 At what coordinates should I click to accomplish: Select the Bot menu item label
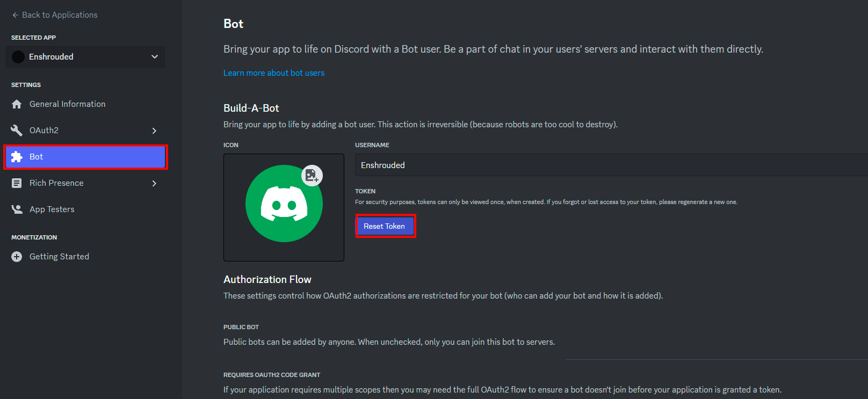tap(36, 157)
